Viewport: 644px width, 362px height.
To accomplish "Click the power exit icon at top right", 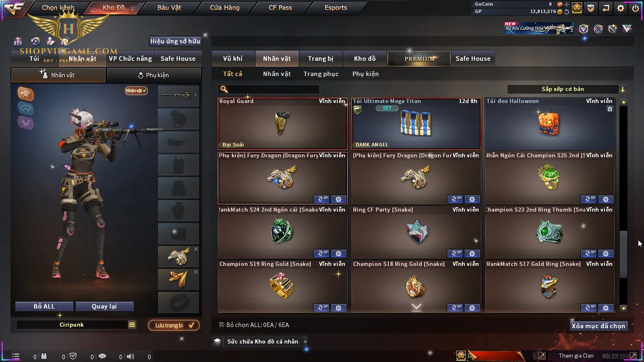I will 636,8.
